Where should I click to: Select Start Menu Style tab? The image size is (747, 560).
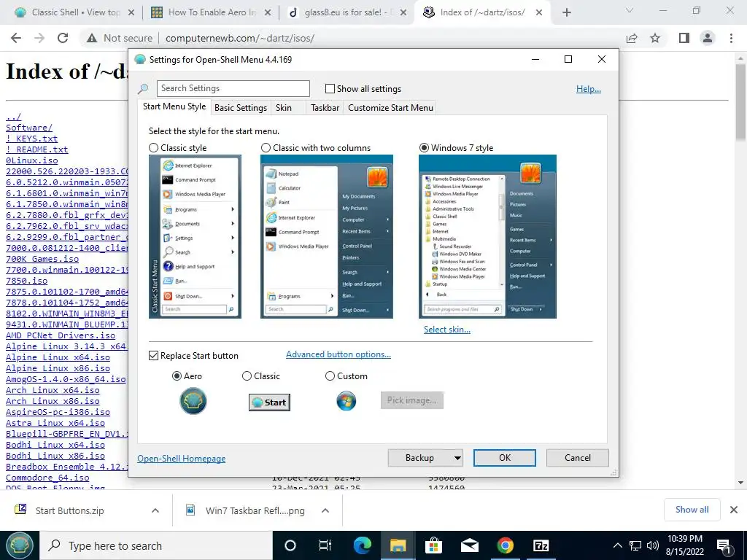(x=174, y=106)
